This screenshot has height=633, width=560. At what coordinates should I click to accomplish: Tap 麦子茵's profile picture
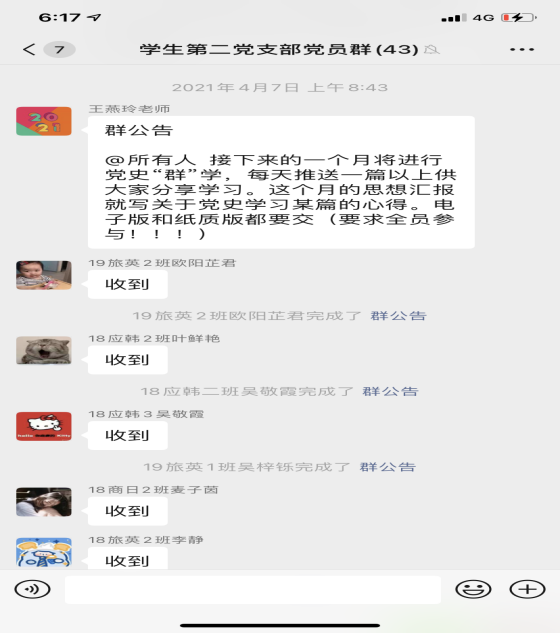click(x=44, y=502)
